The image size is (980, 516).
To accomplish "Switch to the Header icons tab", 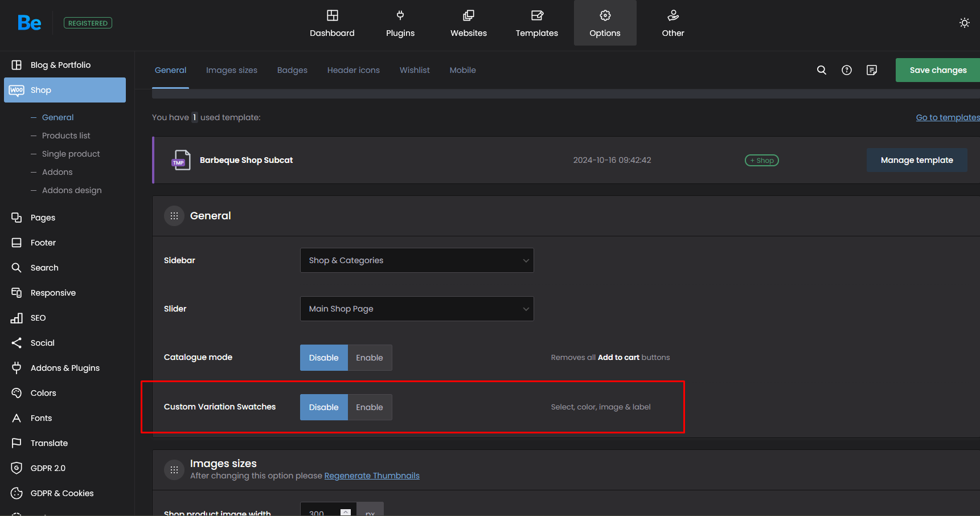I will (x=354, y=70).
